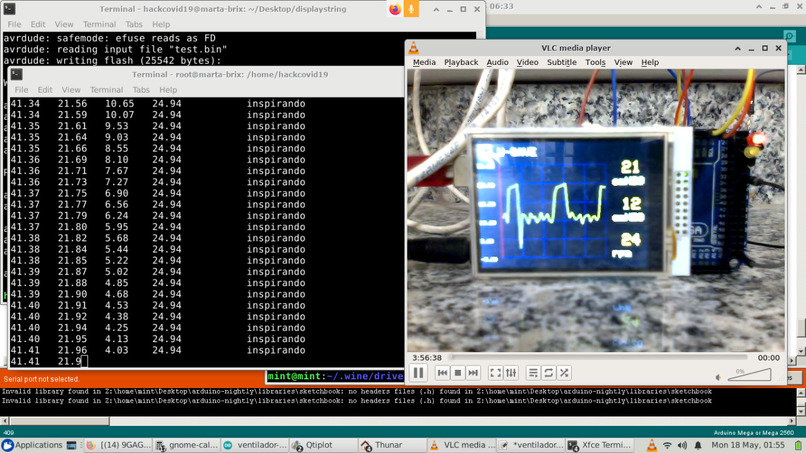Adjust the VLC volume slider

(749, 374)
